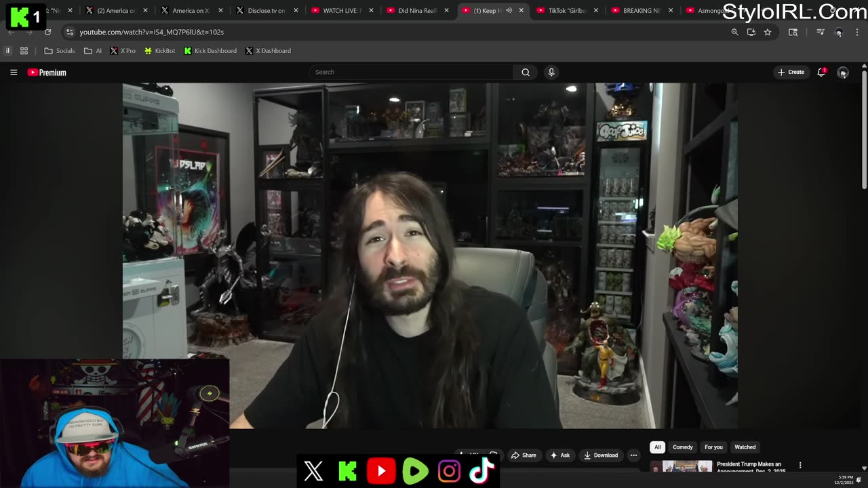The width and height of the screenshot is (868, 488).
Task: Close the 'Disclose.tv on' tab
Action: point(296,10)
